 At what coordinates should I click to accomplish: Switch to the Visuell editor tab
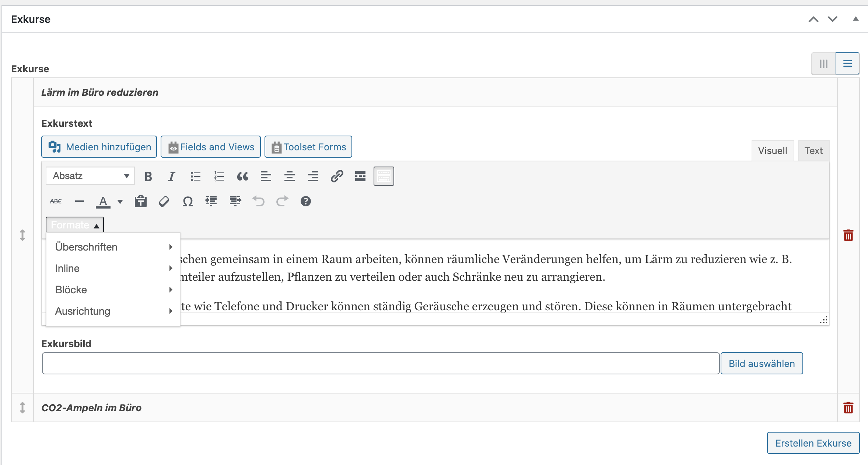[773, 151]
